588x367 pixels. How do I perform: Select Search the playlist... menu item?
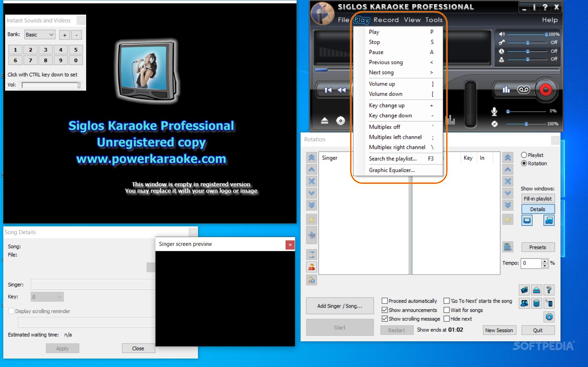[x=398, y=159]
